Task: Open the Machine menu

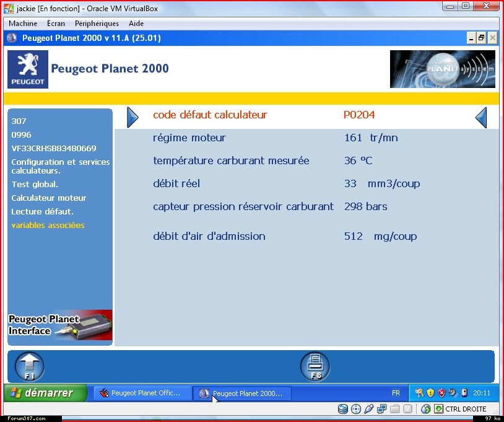Action: pyautogui.click(x=23, y=24)
